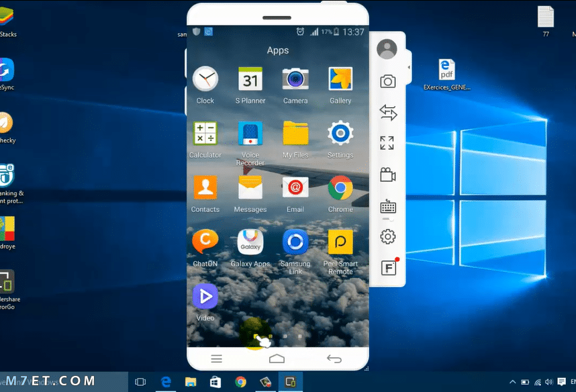Open Chrome from Windows taskbar
Screen dimensions: 576x392
point(240,382)
